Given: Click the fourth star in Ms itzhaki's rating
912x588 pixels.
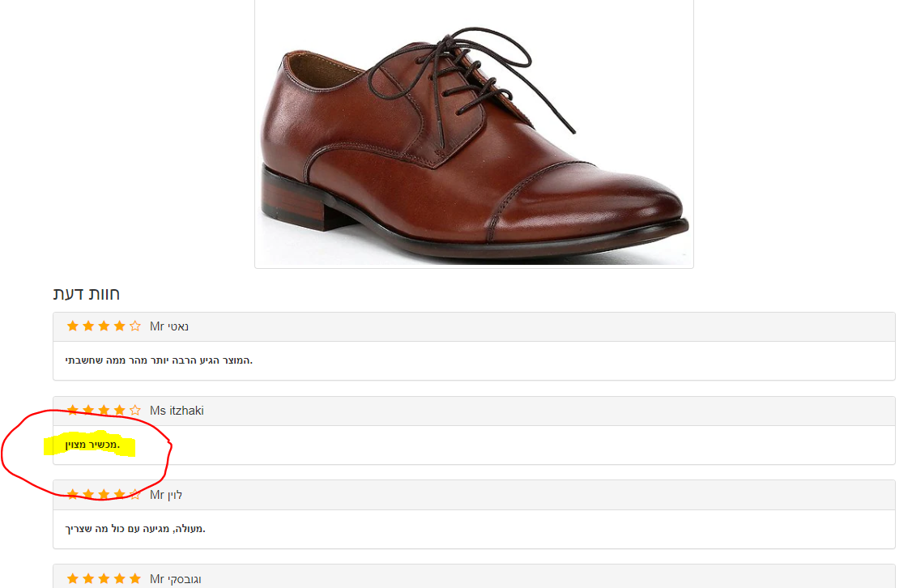Looking at the screenshot, I should tap(119, 410).
